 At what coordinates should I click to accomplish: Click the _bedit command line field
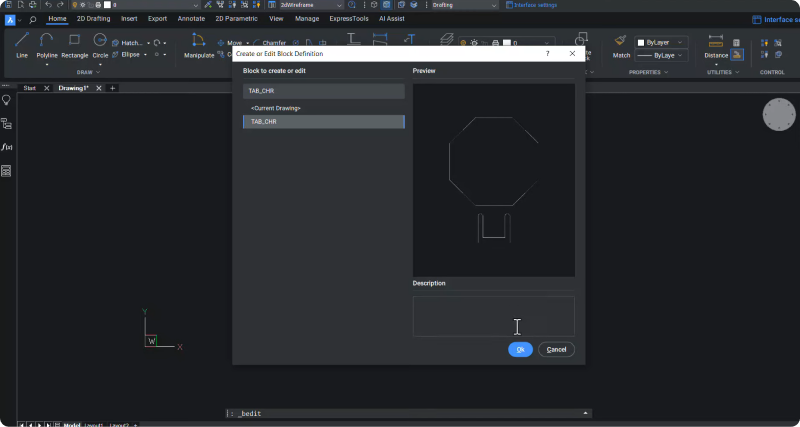pos(408,413)
